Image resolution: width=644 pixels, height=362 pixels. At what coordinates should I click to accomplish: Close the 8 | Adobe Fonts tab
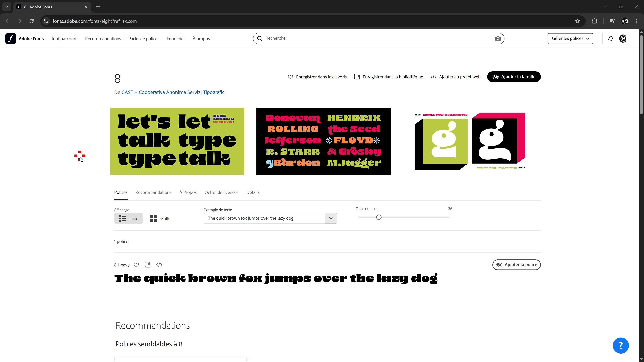[x=86, y=7]
